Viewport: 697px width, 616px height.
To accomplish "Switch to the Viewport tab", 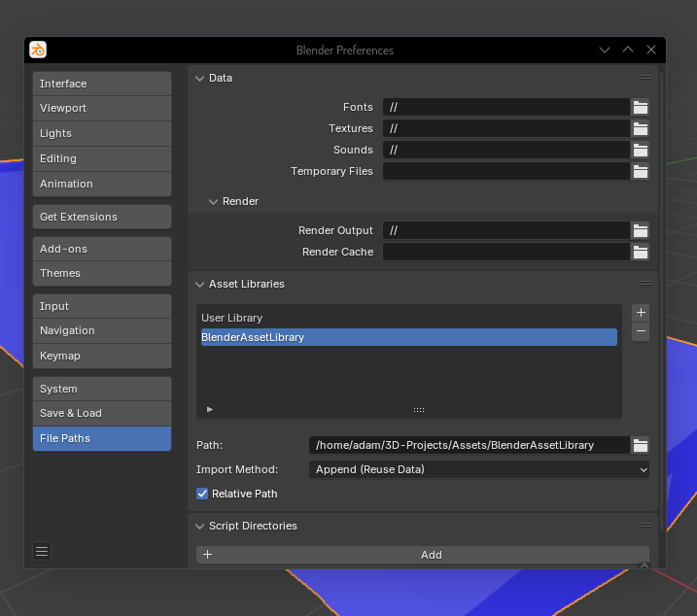I will pyautogui.click(x=102, y=108).
